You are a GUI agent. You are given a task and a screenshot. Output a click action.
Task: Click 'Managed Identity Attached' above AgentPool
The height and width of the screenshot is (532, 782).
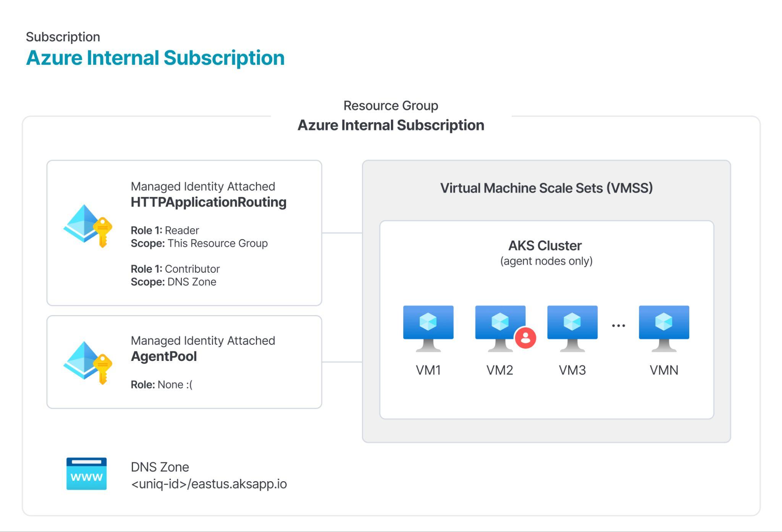(x=203, y=341)
